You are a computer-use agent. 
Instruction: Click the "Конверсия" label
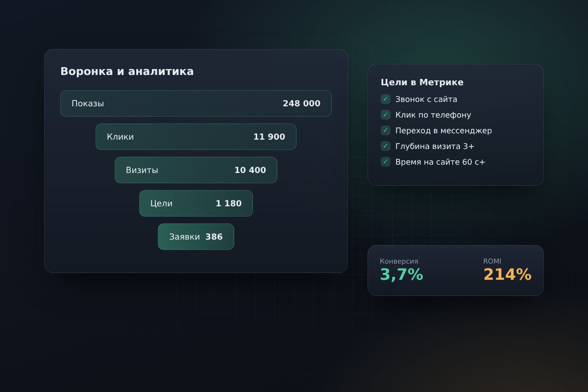click(399, 261)
